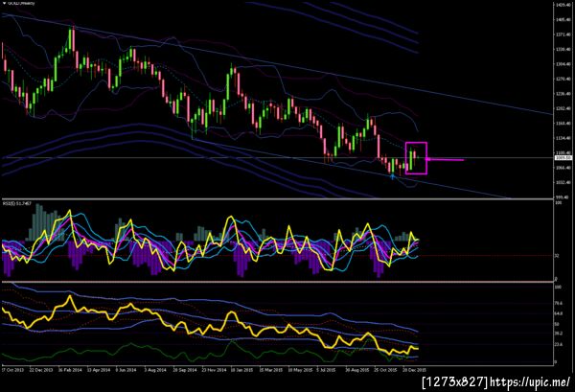575x392 pixels.
Task: Select the GOLD,Weekly chart title
Action: (21, 3)
